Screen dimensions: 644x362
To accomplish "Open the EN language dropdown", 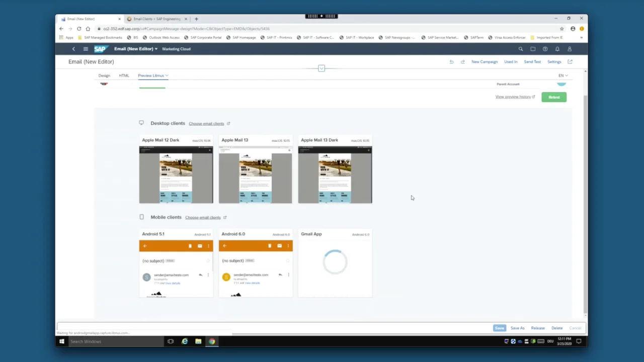I will [563, 75].
